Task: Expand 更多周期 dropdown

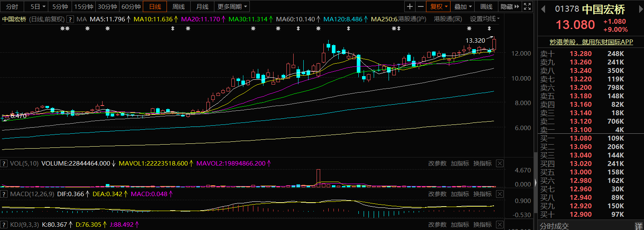Action: click(x=232, y=6)
